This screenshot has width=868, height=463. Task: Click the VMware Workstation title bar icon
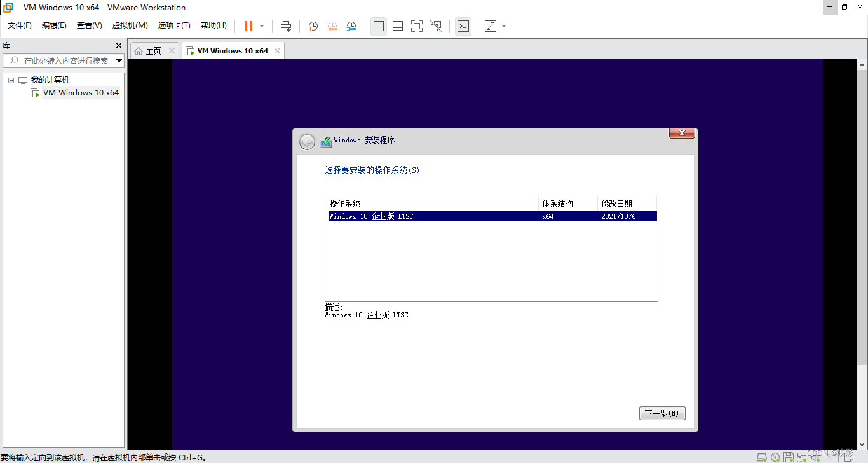[8, 7]
